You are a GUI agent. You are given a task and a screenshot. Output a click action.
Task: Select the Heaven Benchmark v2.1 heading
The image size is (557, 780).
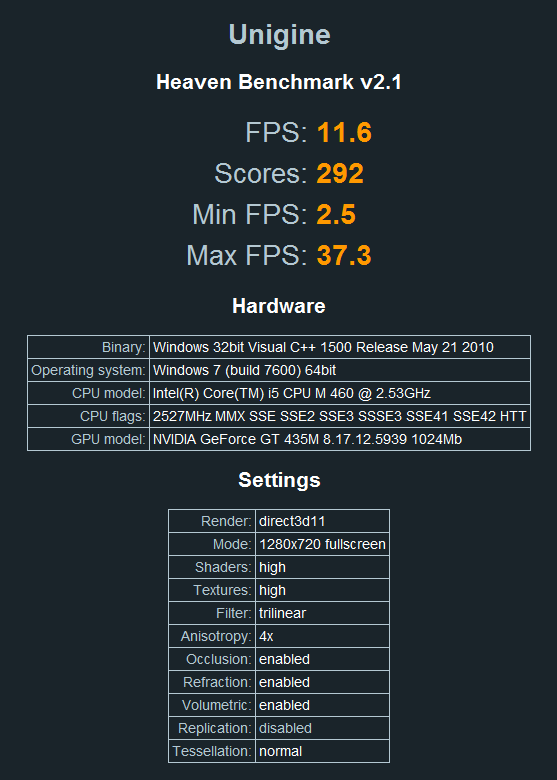click(x=279, y=82)
